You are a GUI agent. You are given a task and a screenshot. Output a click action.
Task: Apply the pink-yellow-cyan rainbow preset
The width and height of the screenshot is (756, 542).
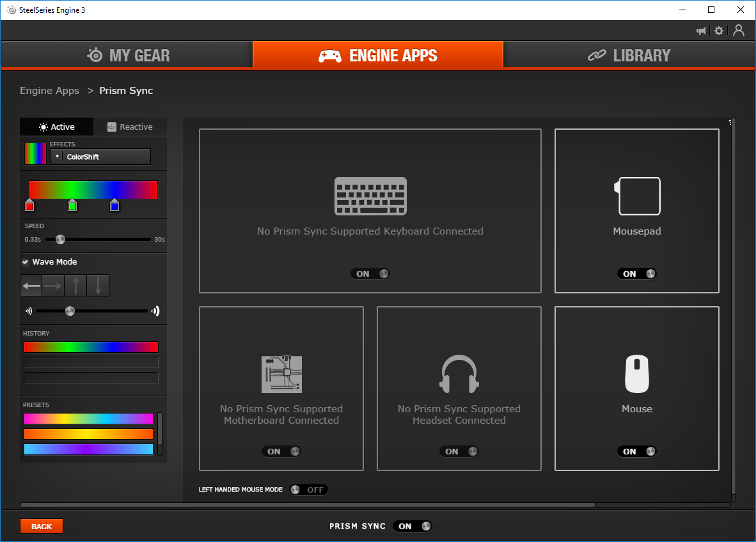[x=89, y=419]
